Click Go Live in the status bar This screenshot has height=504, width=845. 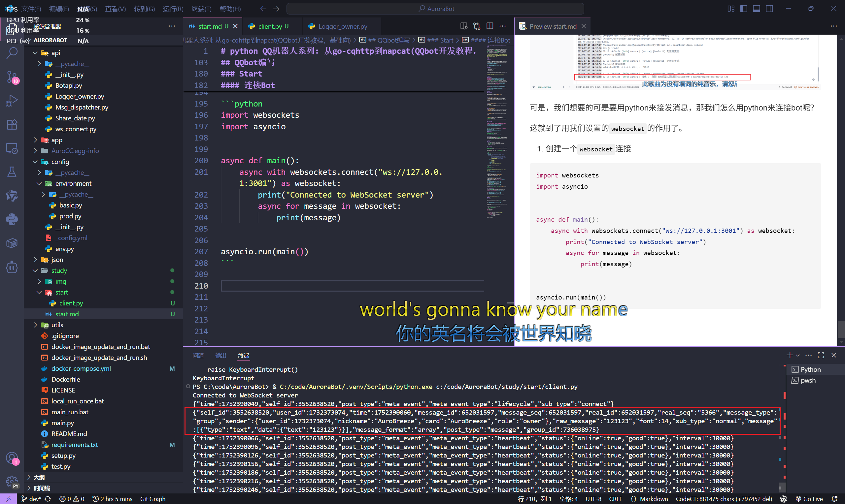[x=812, y=499]
